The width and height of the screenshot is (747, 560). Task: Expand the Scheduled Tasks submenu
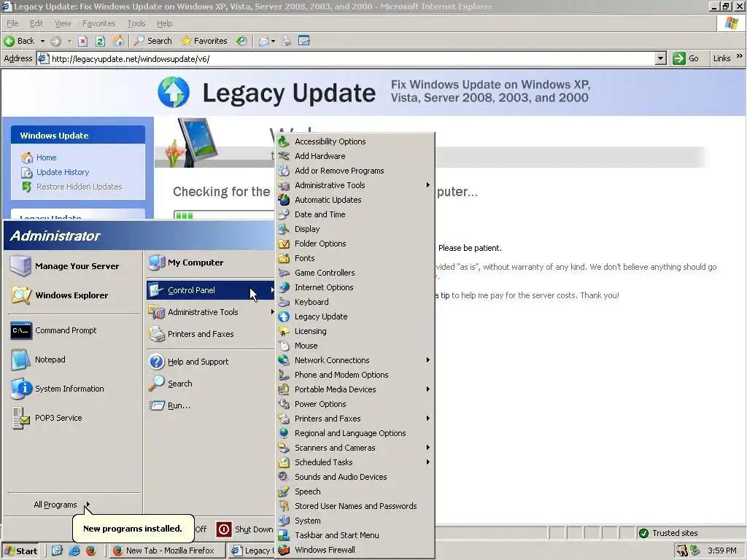point(427,462)
